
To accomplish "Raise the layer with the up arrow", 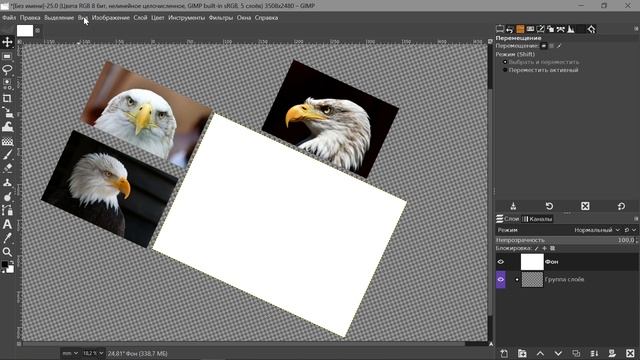I will (x=540, y=353).
